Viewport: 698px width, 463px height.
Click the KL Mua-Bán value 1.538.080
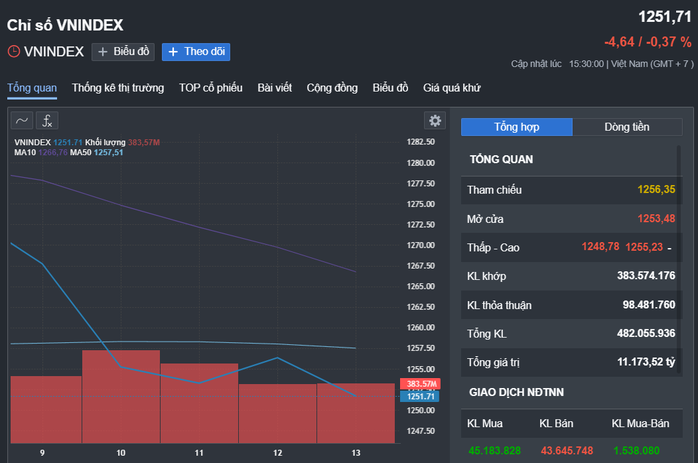(636, 451)
